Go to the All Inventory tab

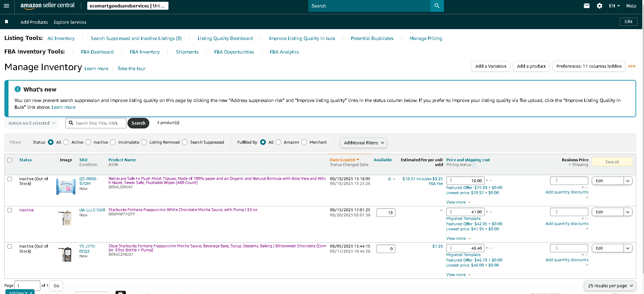pos(61,38)
